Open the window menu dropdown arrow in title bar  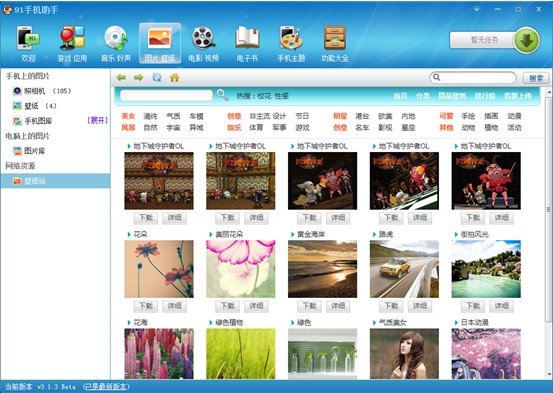coord(476,10)
